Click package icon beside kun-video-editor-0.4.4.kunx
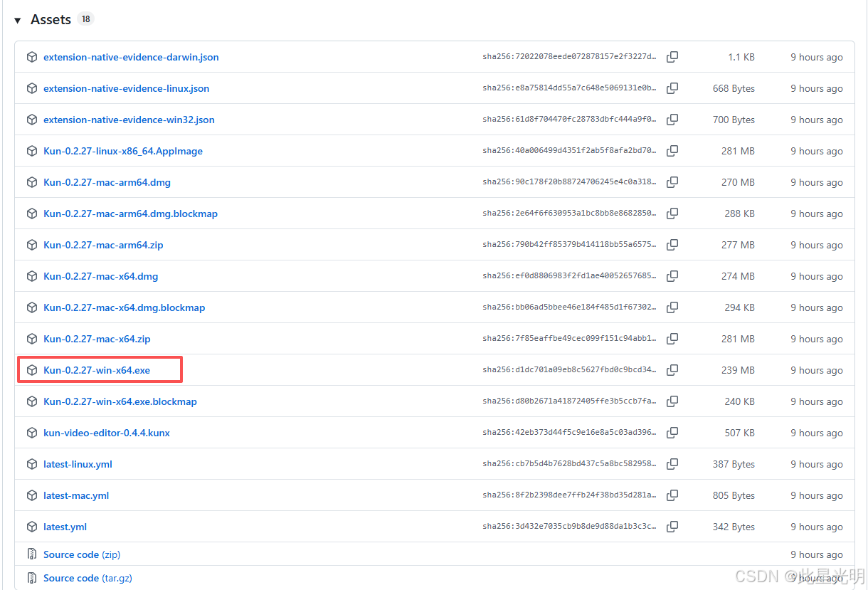 [31, 433]
